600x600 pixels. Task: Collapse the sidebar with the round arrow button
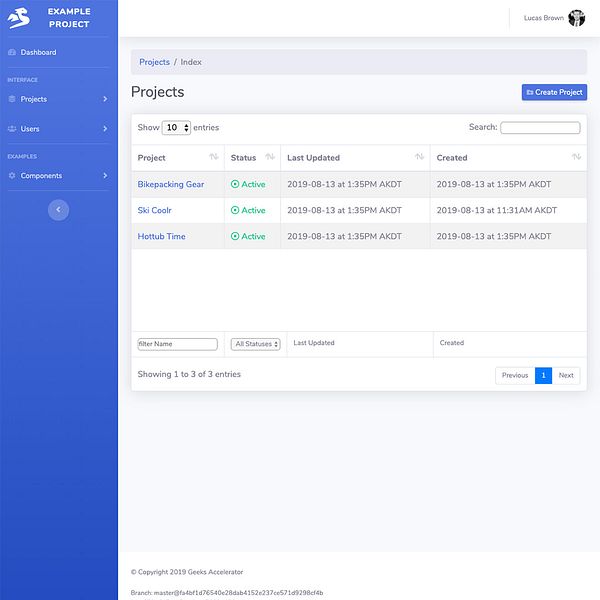pos(59,210)
